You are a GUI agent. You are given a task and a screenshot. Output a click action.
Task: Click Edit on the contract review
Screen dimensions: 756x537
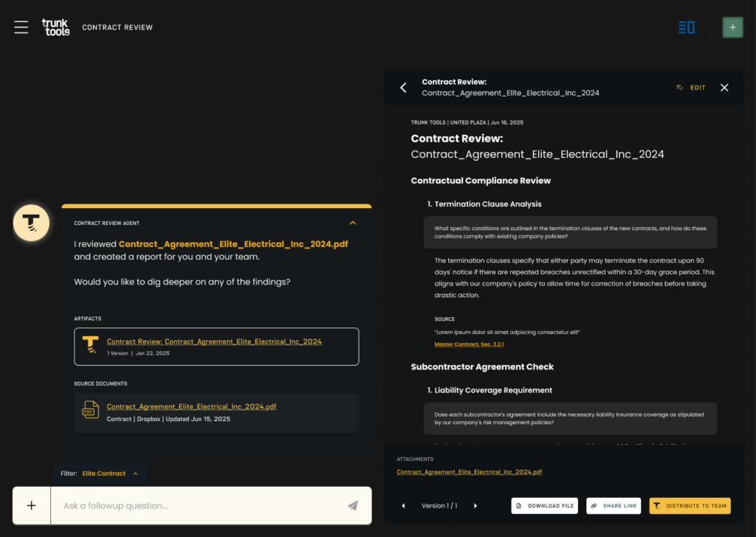pos(691,88)
